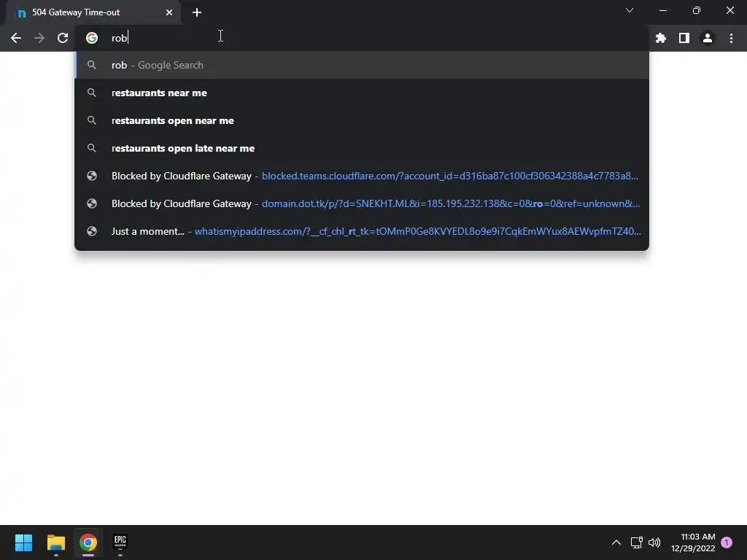Open the clock showing 11:03 AM
This screenshot has height=560, width=747.
pyautogui.click(x=693, y=542)
